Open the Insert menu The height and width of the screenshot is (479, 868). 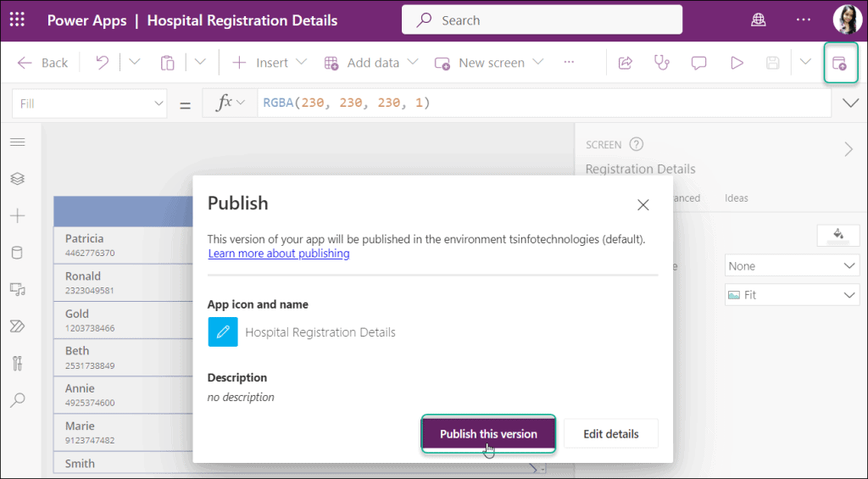pyautogui.click(x=269, y=63)
